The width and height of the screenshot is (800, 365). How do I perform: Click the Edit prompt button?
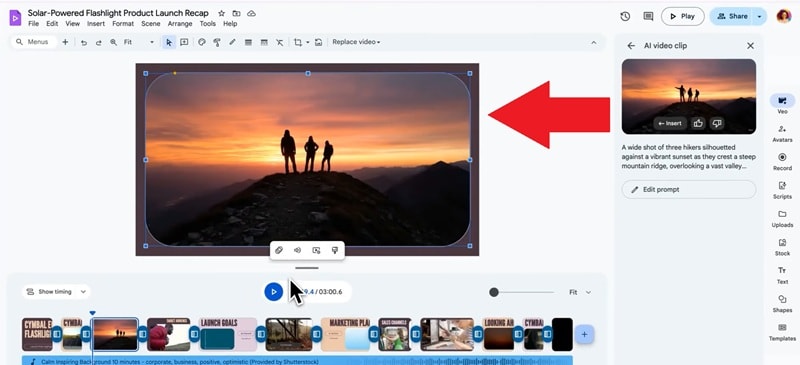(688, 189)
